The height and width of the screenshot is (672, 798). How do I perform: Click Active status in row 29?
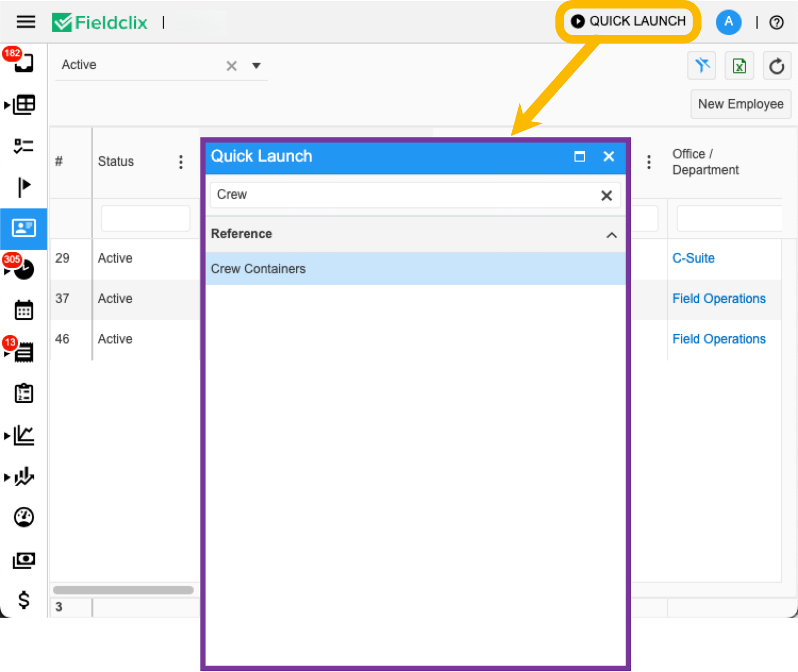pos(115,258)
